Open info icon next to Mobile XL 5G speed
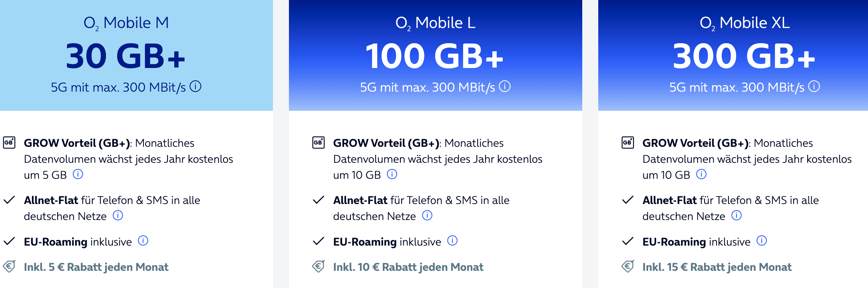This screenshot has width=868, height=288. point(814,86)
